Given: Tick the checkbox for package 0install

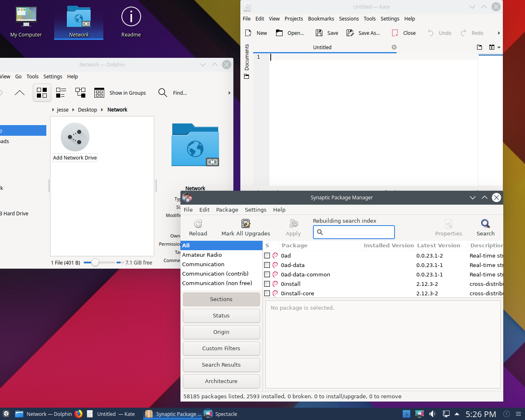Looking at the screenshot, I should coord(267,284).
